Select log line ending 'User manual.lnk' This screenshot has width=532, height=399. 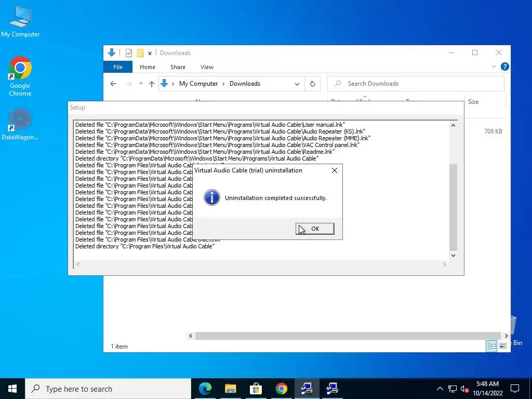click(x=210, y=125)
